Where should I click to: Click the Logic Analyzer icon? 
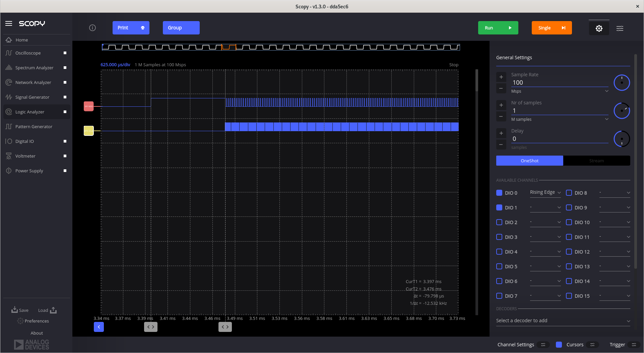coord(9,112)
